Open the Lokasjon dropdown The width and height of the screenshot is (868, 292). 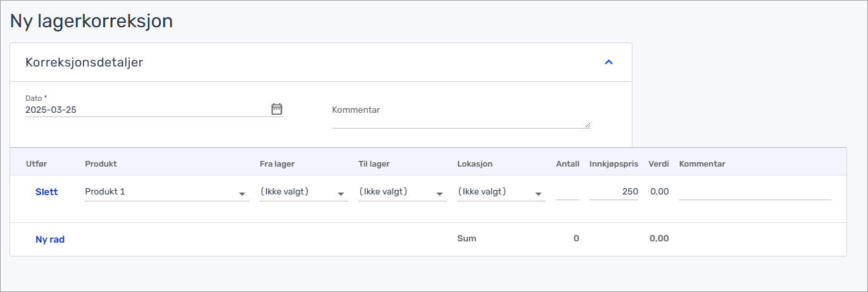click(x=501, y=192)
